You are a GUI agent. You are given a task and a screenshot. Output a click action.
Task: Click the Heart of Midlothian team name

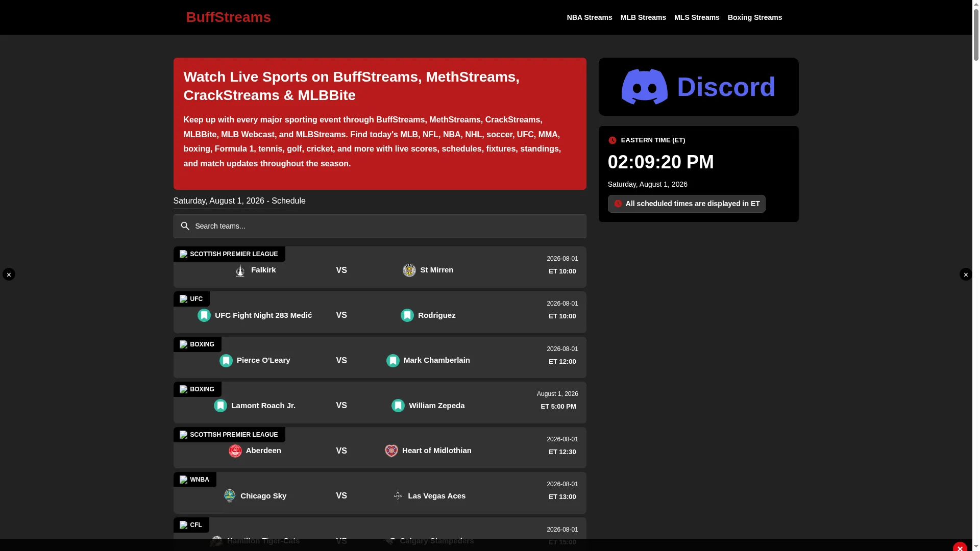coord(437,450)
